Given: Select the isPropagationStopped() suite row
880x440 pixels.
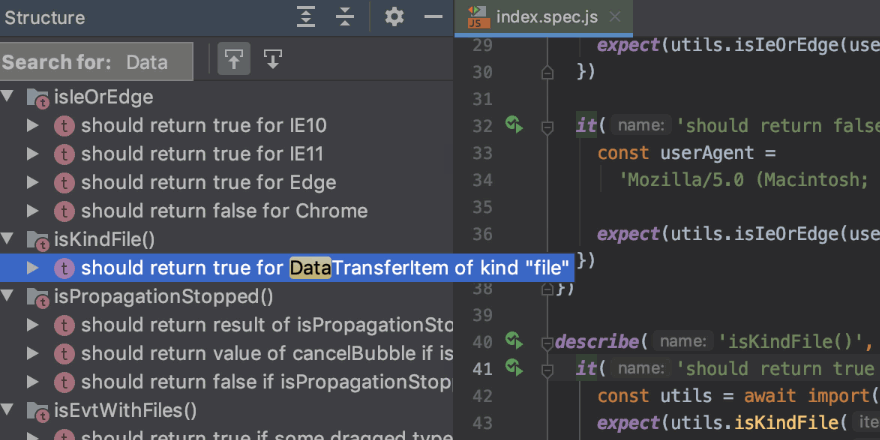Looking at the screenshot, I should [x=226, y=297].
